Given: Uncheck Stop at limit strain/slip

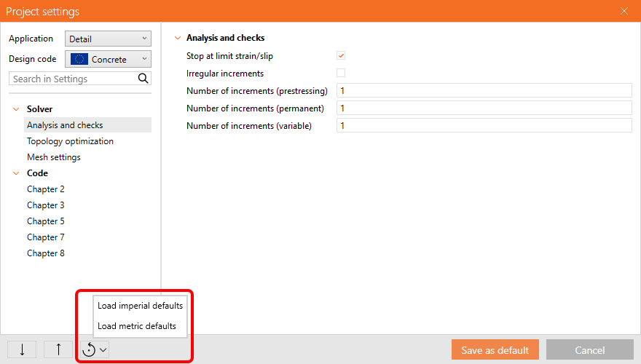Looking at the screenshot, I should tap(340, 56).
